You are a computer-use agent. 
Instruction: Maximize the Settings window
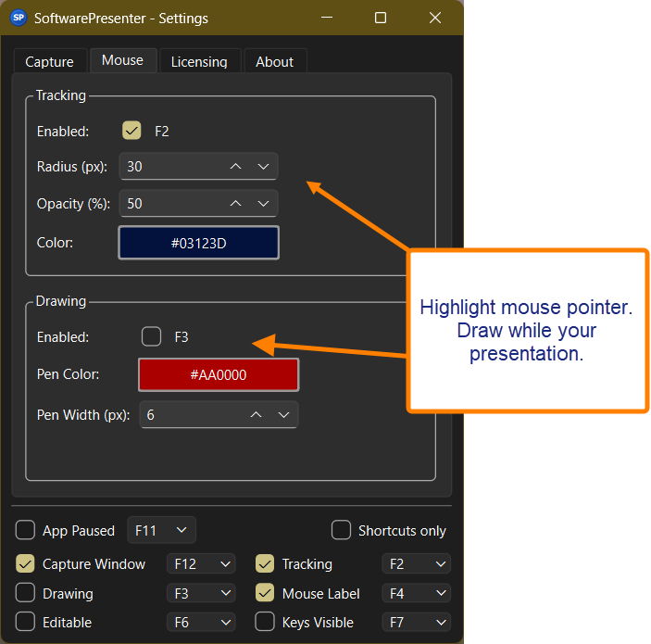coord(381,18)
